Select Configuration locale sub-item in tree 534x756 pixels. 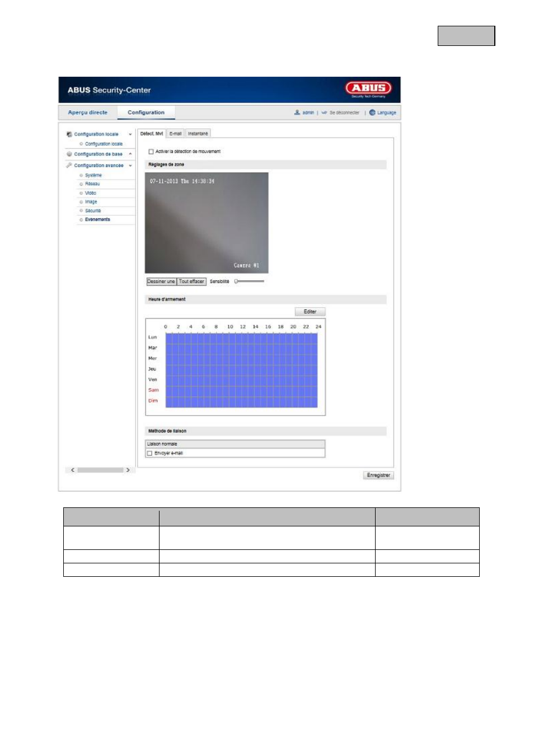click(104, 144)
